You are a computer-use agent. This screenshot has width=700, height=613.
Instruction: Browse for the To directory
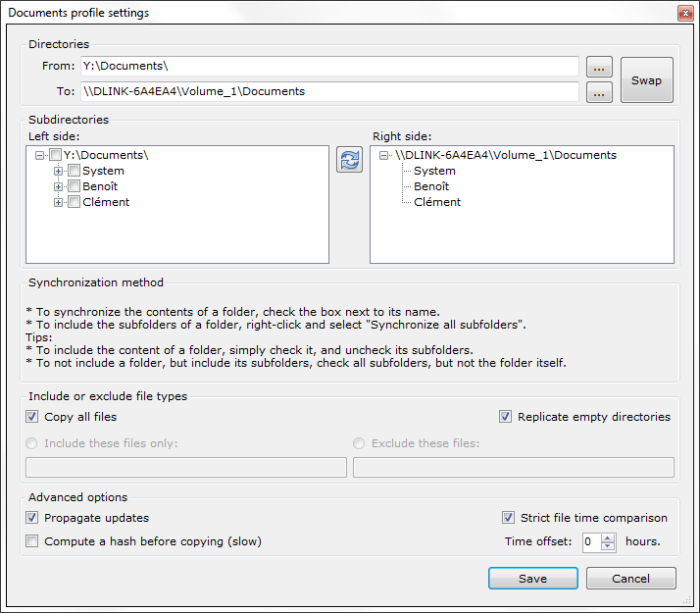(x=600, y=92)
